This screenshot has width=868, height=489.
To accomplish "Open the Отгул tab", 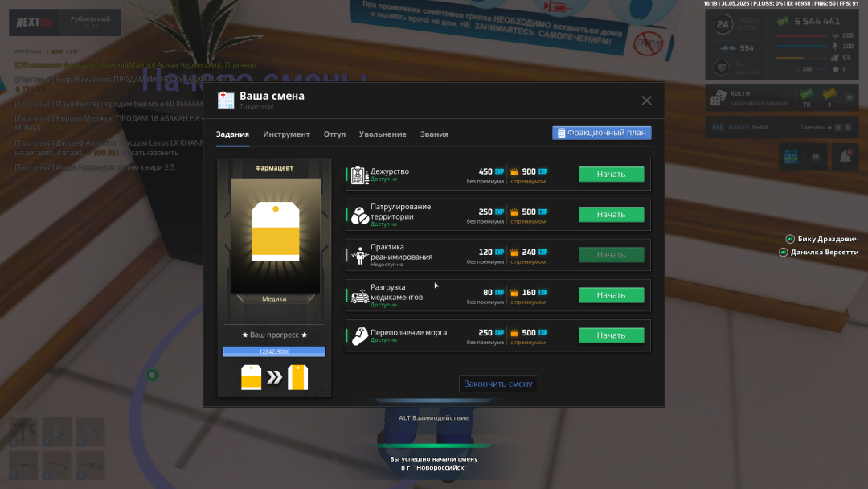I will click(x=334, y=134).
